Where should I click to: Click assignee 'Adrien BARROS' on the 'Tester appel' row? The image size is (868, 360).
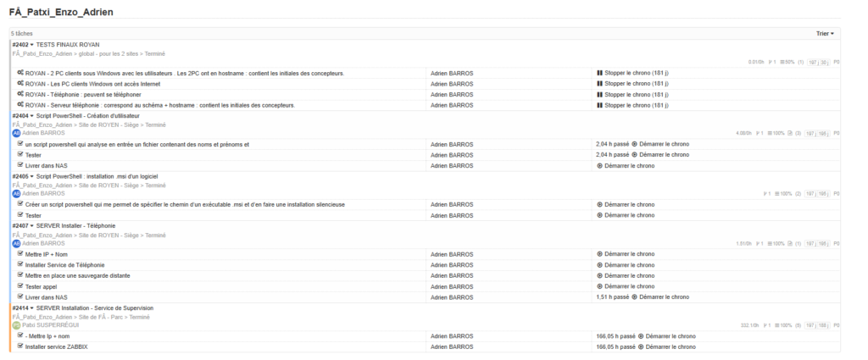(452, 287)
